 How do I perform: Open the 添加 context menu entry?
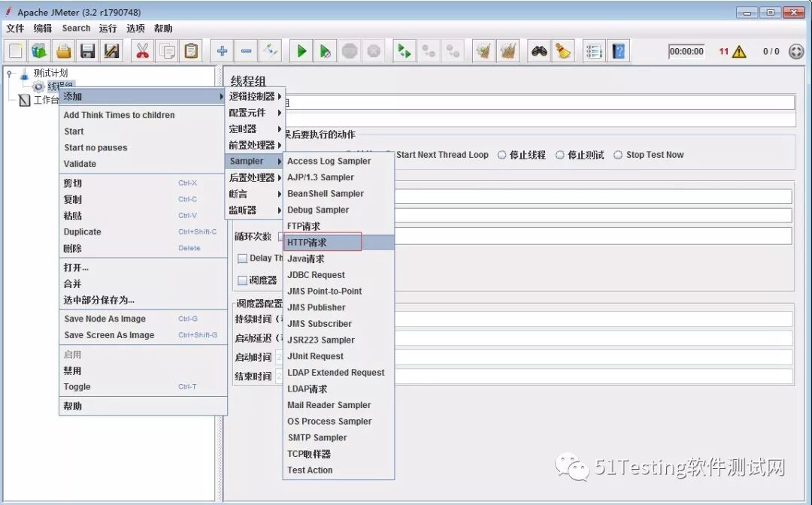(x=143, y=96)
